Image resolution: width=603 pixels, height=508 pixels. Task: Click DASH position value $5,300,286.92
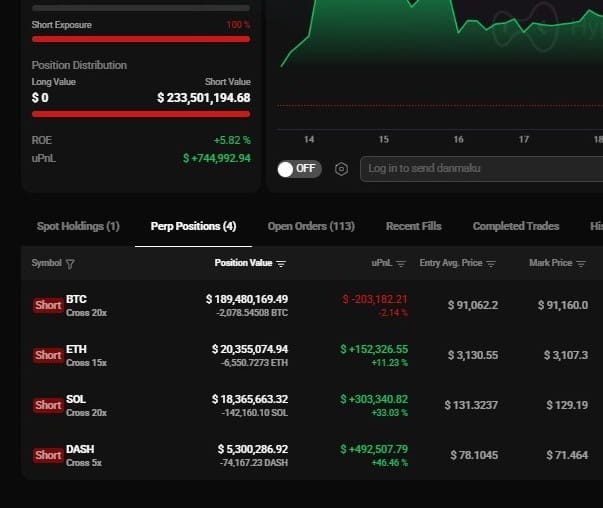tap(253, 449)
